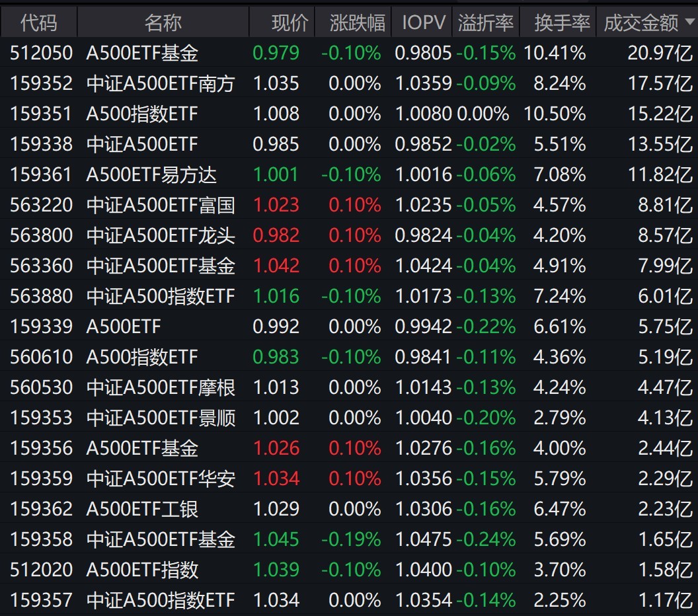This screenshot has height=616, width=698.
Task: Click the red price 0.982
Action: coord(276,235)
